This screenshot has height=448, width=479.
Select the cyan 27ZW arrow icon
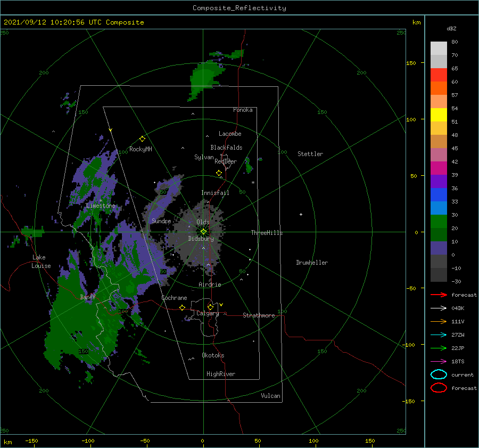pyautogui.click(x=439, y=335)
